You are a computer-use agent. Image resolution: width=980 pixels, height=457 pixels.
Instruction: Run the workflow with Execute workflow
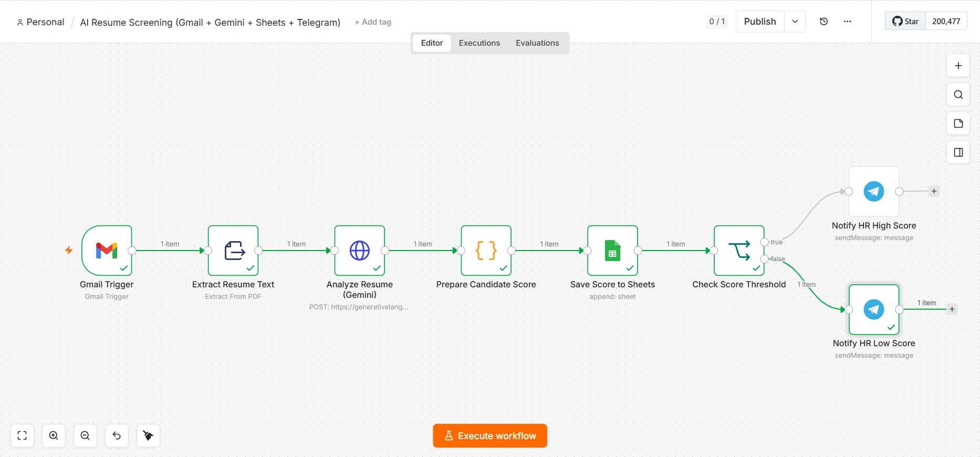(x=490, y=436)
